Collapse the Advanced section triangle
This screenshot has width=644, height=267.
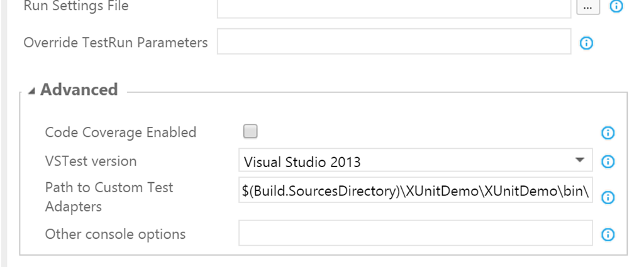[31, 91]
